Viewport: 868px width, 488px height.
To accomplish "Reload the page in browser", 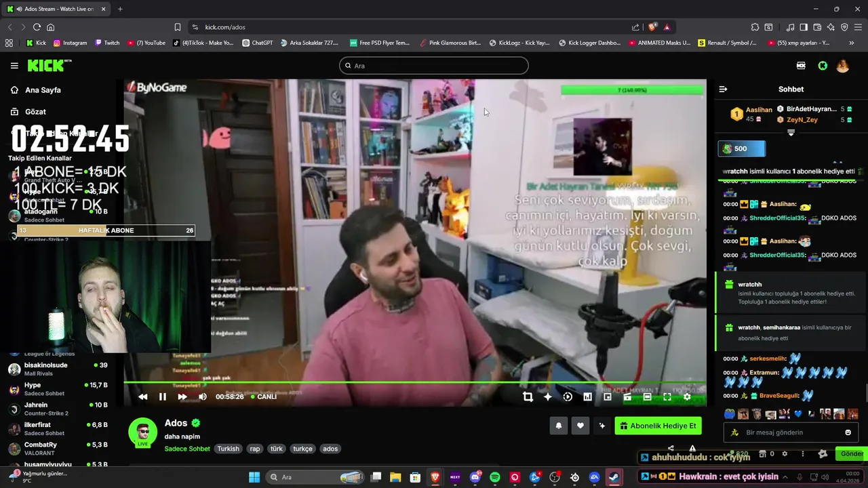I will pyautogui.click(x=37, y=27).
